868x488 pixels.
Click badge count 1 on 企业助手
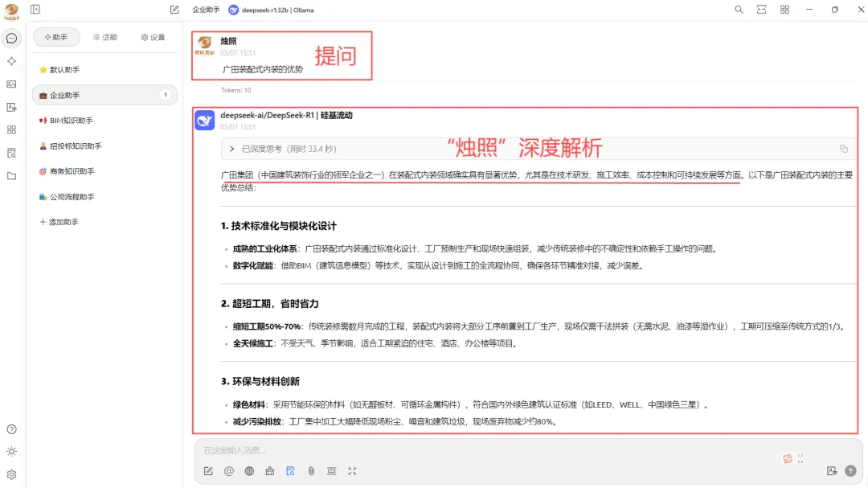point(166,96)
